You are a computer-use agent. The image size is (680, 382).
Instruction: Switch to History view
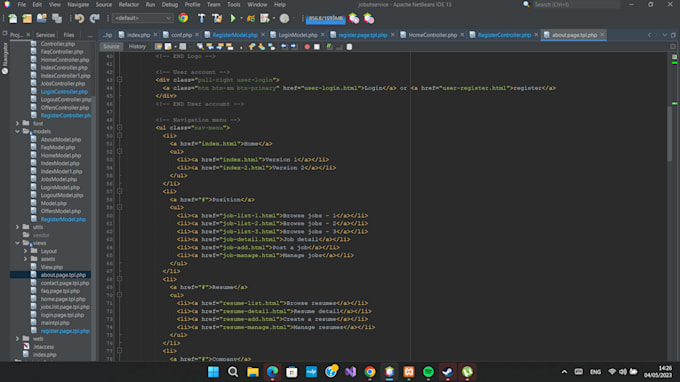click(137, 46)
